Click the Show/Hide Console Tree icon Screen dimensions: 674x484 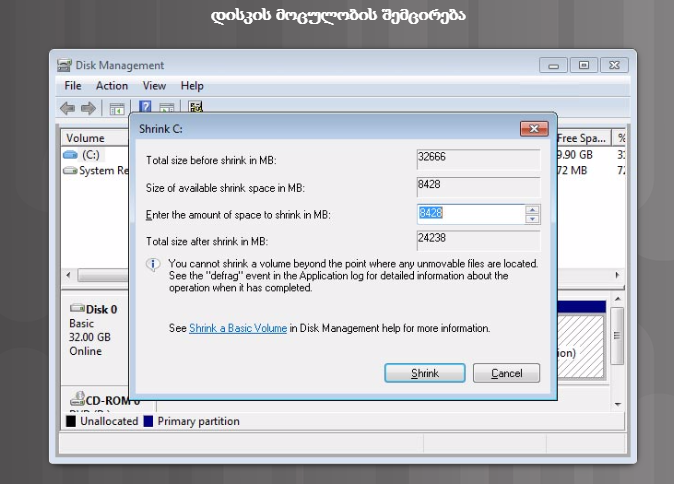point(117,108)
